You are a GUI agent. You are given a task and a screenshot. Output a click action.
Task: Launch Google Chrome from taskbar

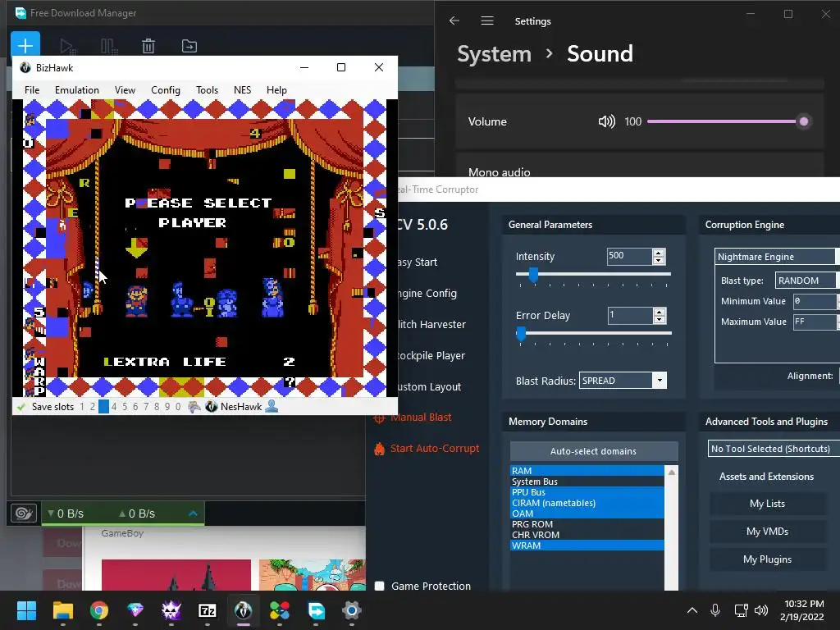[99, 610]
